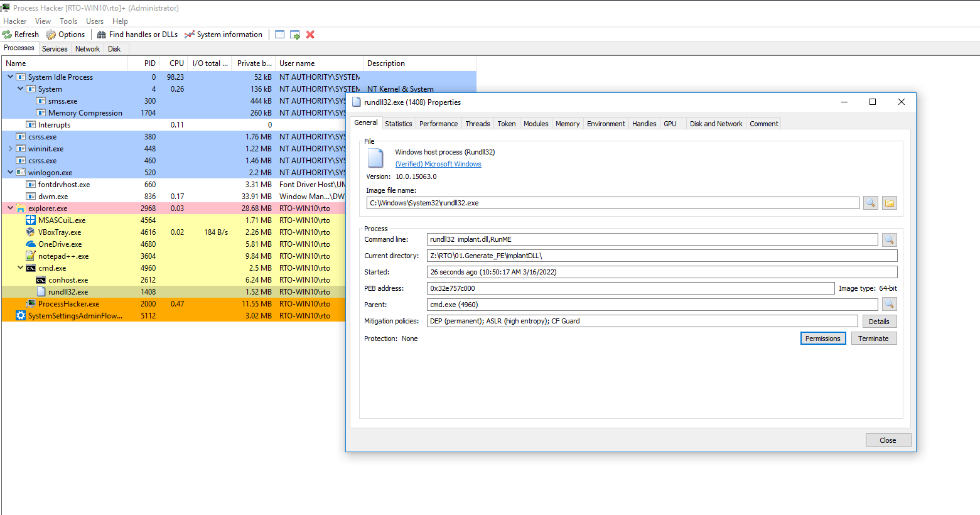This screenshot has width=980, height=515.
Task: Expand the wininit.exe process tree
Action: (x=10, y=149)
